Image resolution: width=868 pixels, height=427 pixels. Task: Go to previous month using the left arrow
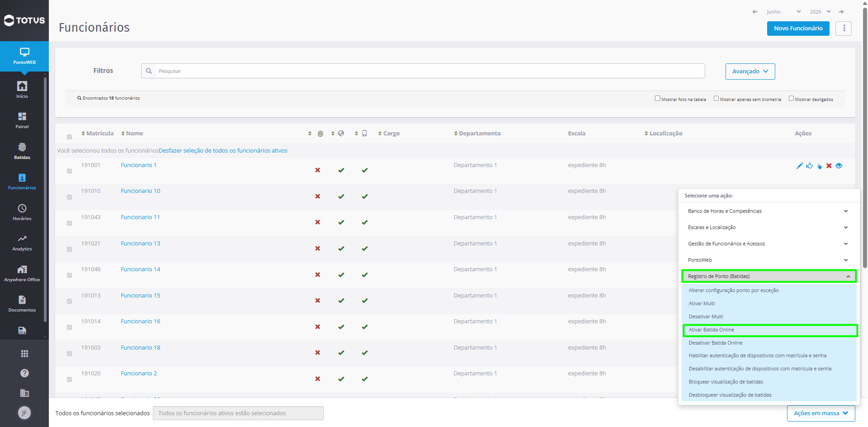point(754,12)
